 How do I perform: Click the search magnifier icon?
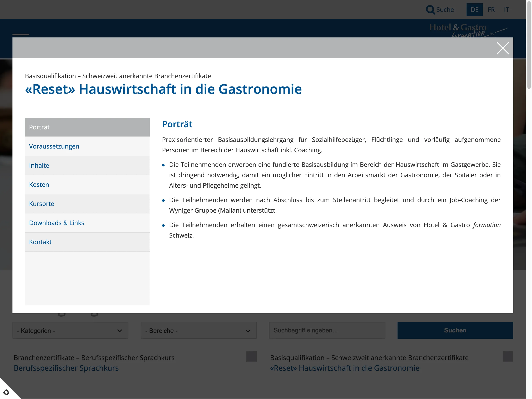point(430,10)
